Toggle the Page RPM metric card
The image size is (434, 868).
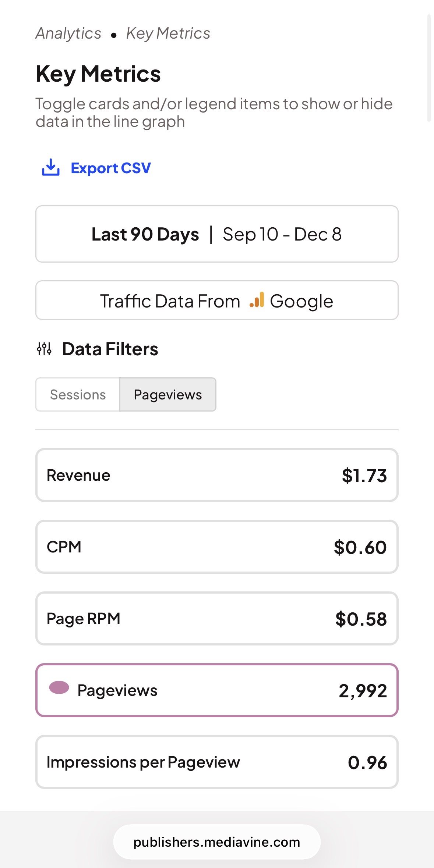(217, 619)
